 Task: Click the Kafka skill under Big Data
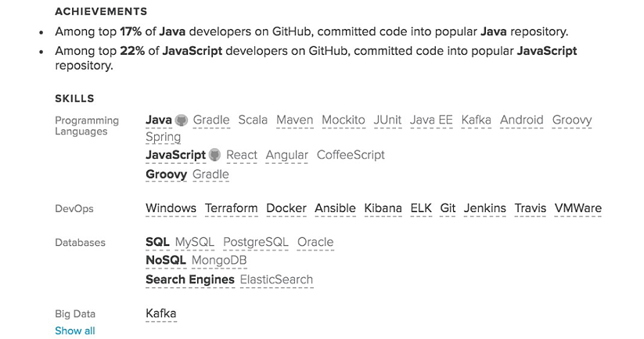161,314
